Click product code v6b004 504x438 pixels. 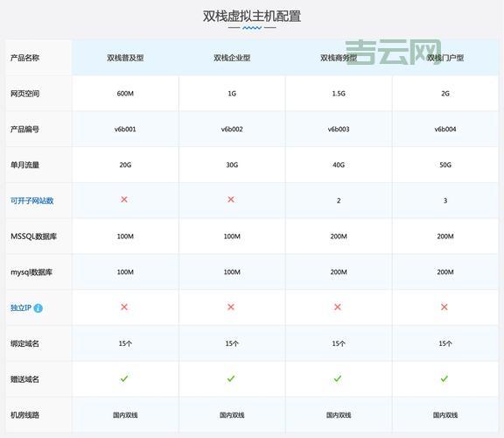coord(445,130)
